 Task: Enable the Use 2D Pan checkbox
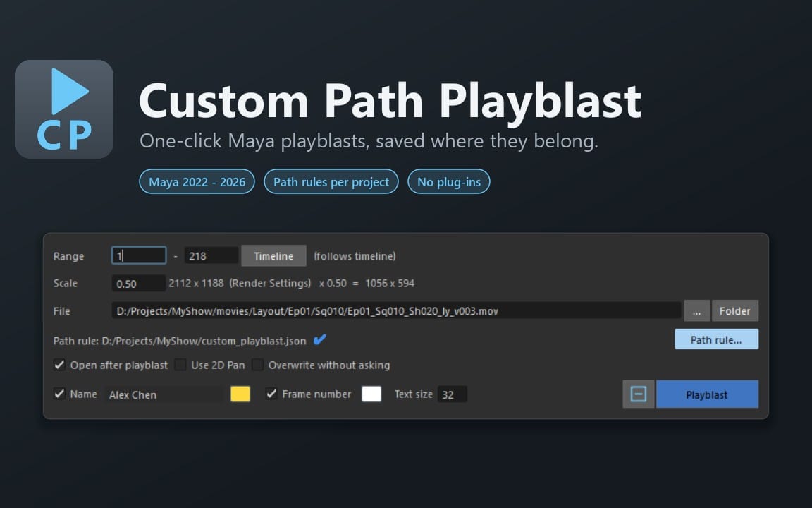point(180,365)
